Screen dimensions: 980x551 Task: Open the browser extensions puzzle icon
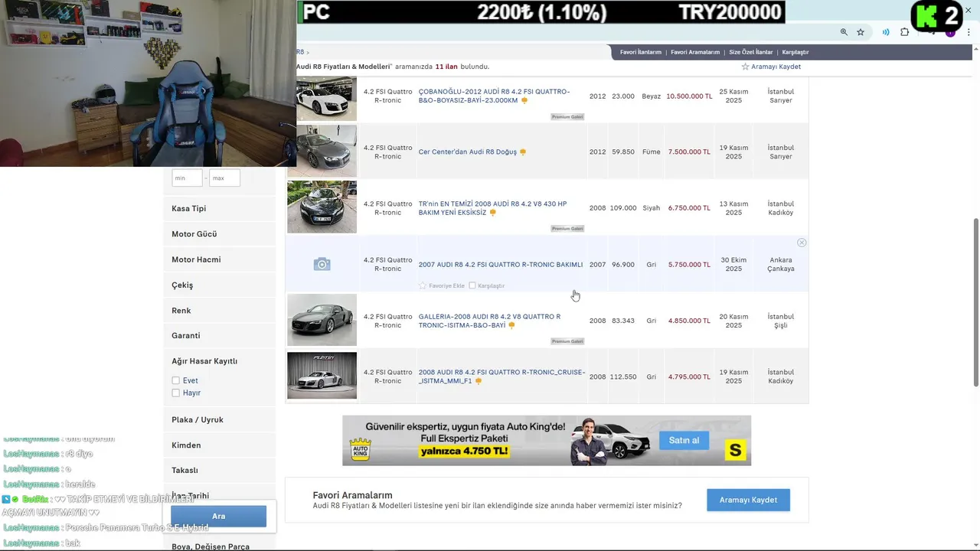click(x=905, y=32)
